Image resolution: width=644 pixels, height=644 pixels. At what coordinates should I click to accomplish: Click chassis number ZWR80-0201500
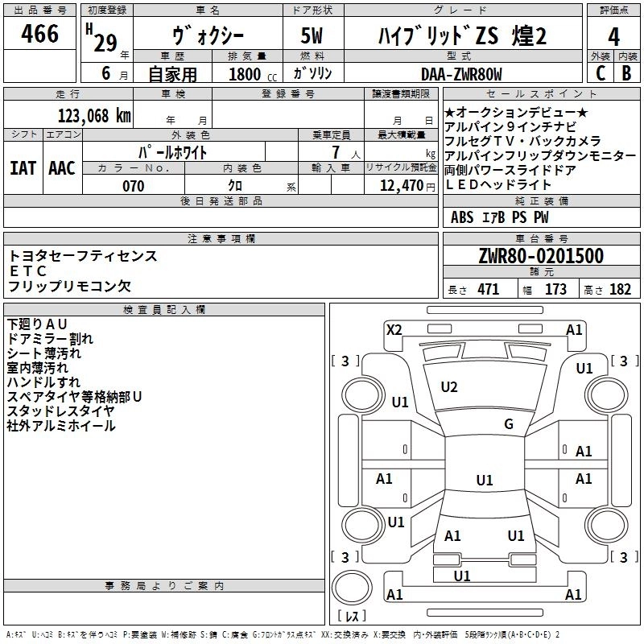(x=541, y=255)
